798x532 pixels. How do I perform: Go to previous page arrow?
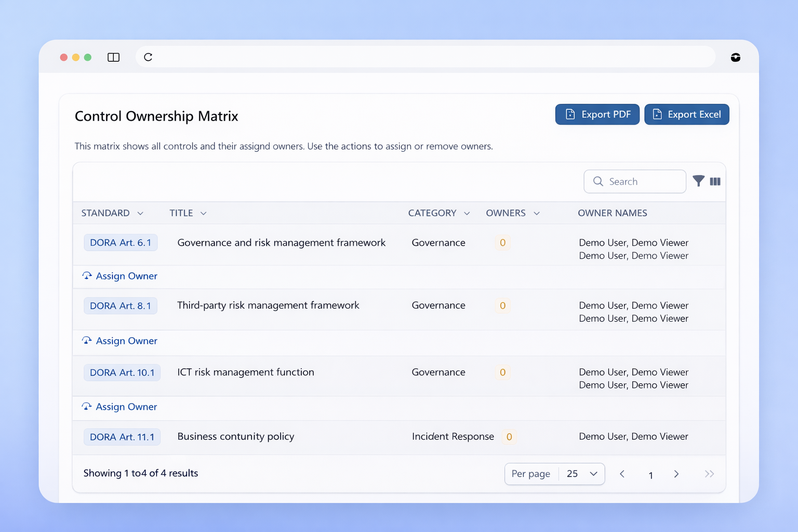tap(622, 474)
